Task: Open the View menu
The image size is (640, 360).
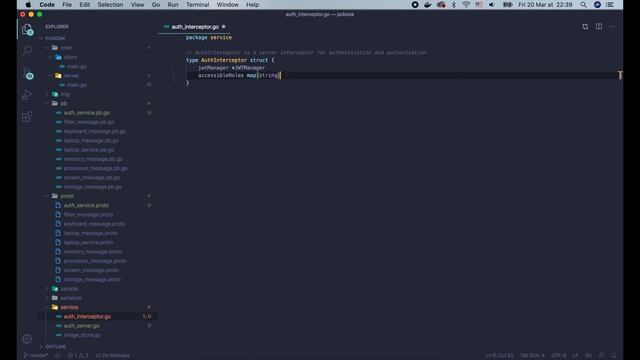Action: pos(137,5)
